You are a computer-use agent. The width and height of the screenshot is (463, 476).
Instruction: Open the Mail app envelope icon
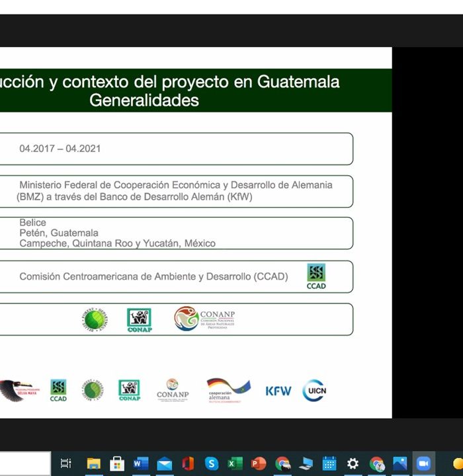pyautogui.click(x=164, y=464)
